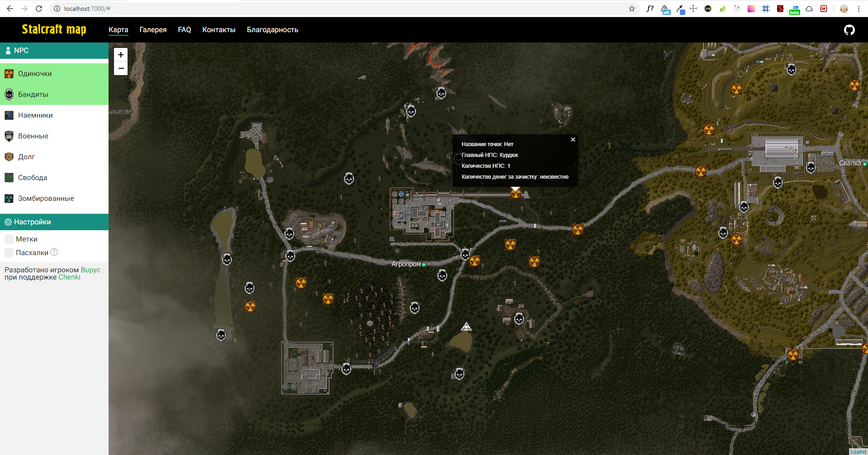
Task: Toggle the Бандиты NPC filter
Action: point(54,95)
